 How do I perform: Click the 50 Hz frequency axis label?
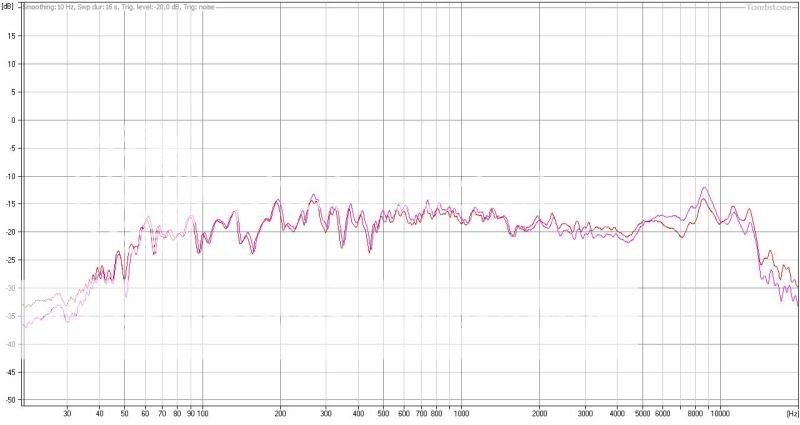point(124,412)
